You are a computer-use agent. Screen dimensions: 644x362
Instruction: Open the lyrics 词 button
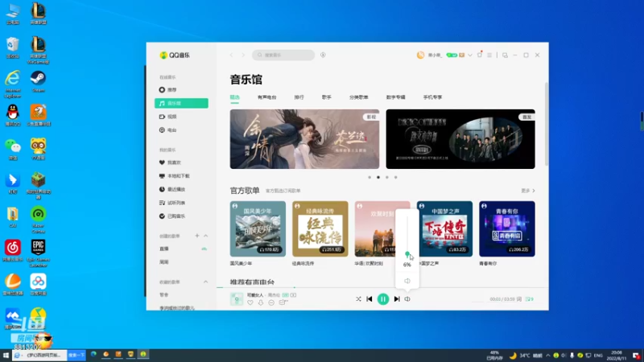click(x=519, y=299)
